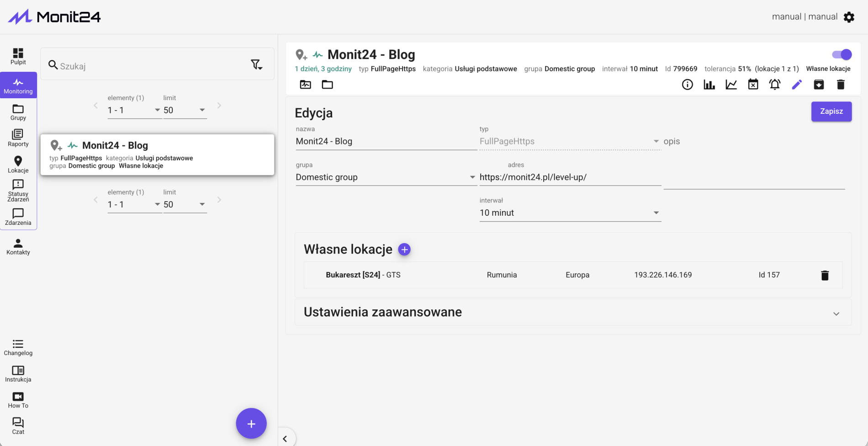This screenshot has width=868, height=446.
Task: Add a new Własne lokacje entry
Action: pyautogui.click(x=404, y=250)
